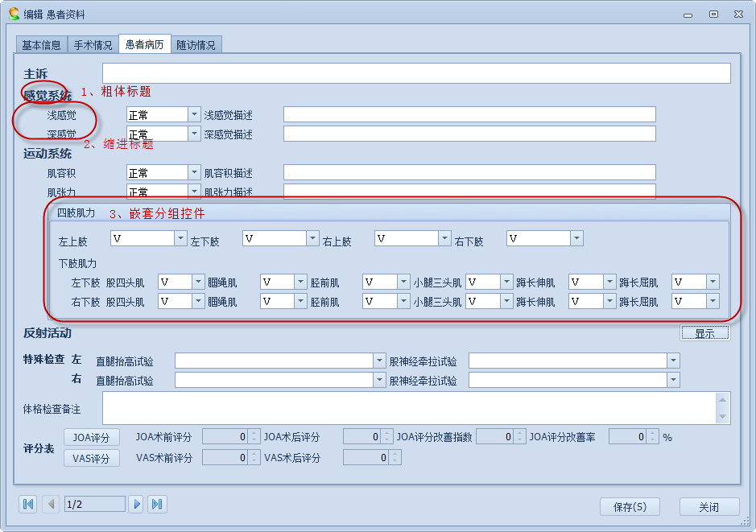This screenshot has height=532, width=756.
Task: Click the 肌容积描述 input field
Action: pyautogui.click(x=469, y=172)
